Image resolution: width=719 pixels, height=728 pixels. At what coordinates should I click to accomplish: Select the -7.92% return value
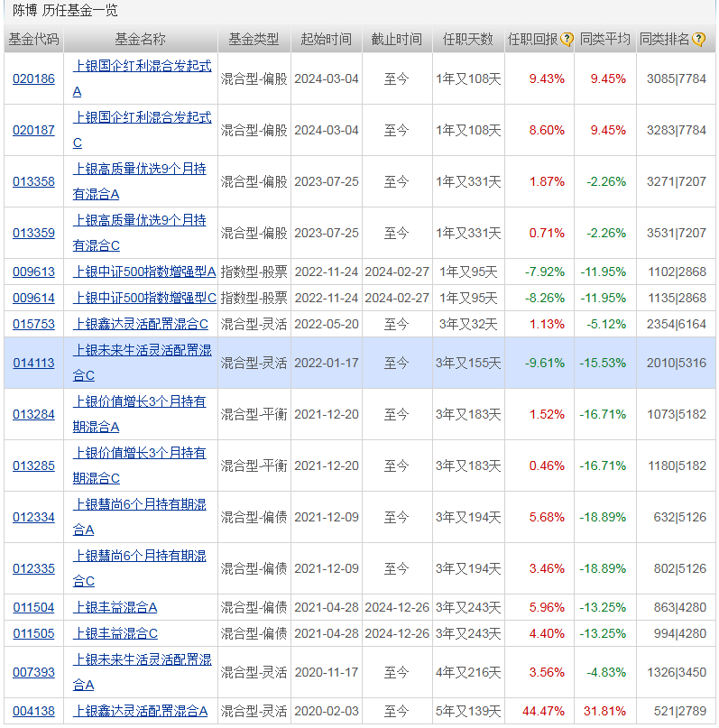[545, 272]
